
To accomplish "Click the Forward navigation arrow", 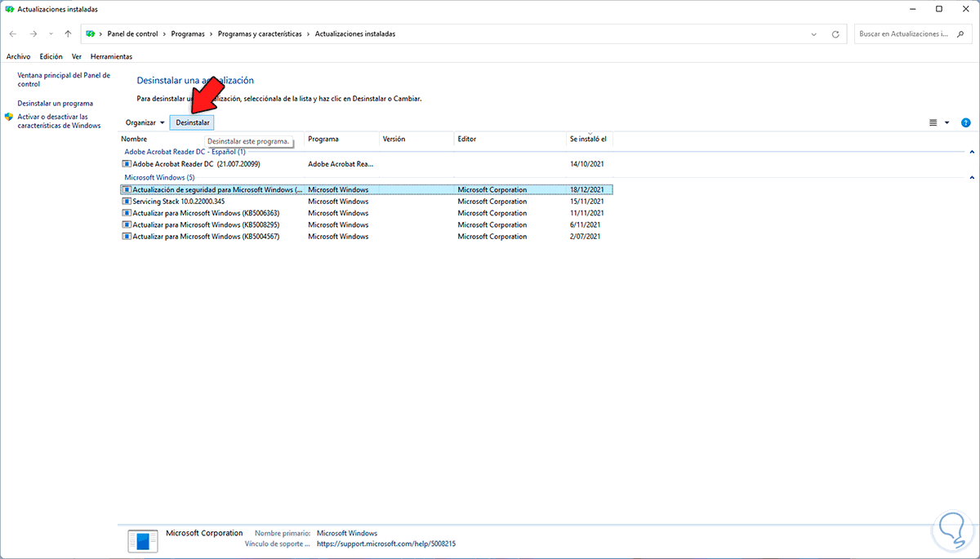I will 33,34.
